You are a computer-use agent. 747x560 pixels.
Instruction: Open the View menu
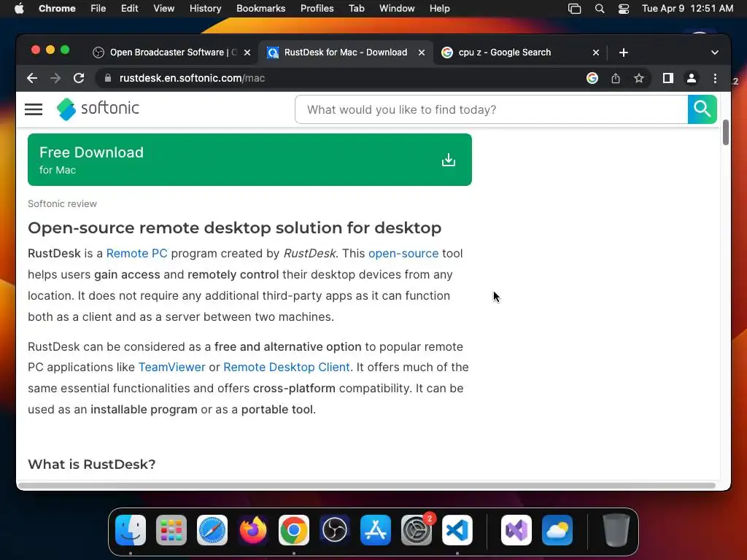164,9
